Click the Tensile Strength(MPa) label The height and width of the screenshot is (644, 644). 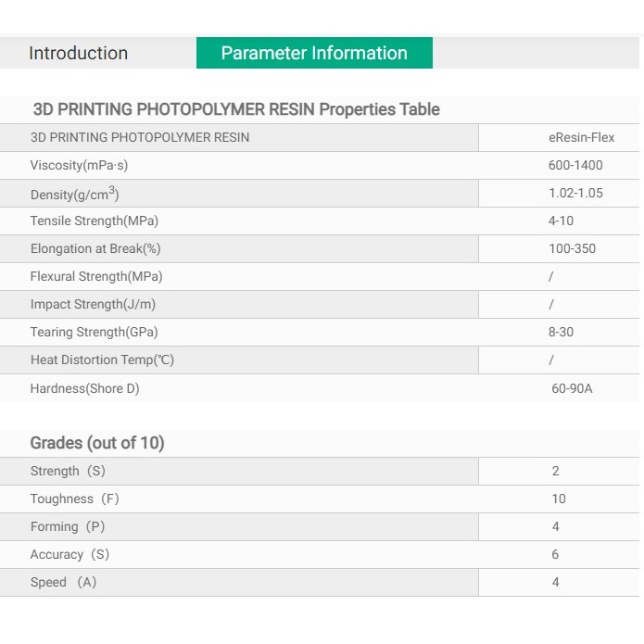pos(95,221)
